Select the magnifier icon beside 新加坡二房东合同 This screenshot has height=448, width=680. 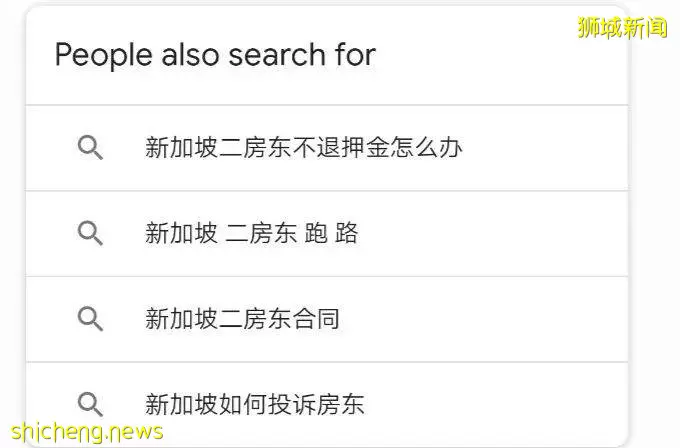[x=90, y=319]
